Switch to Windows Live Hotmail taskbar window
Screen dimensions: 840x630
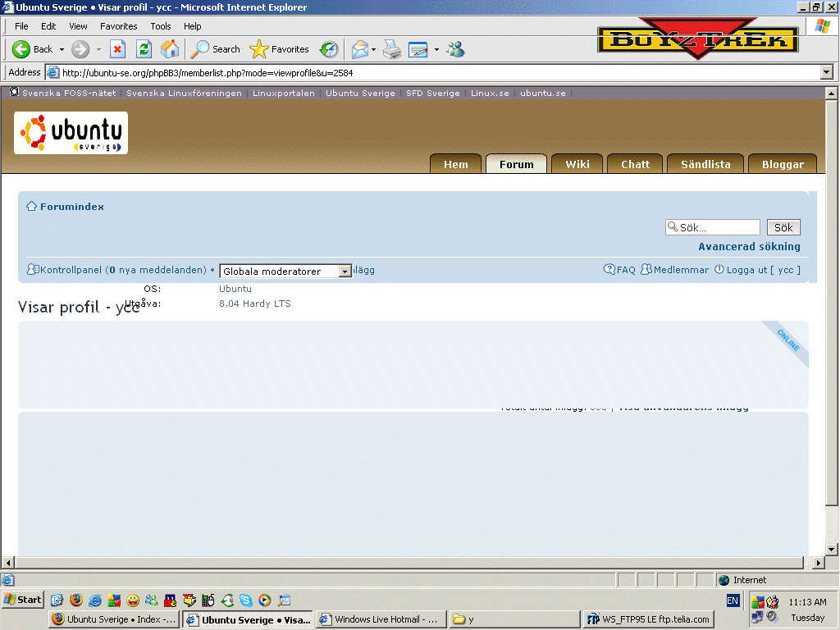(381, 619)
